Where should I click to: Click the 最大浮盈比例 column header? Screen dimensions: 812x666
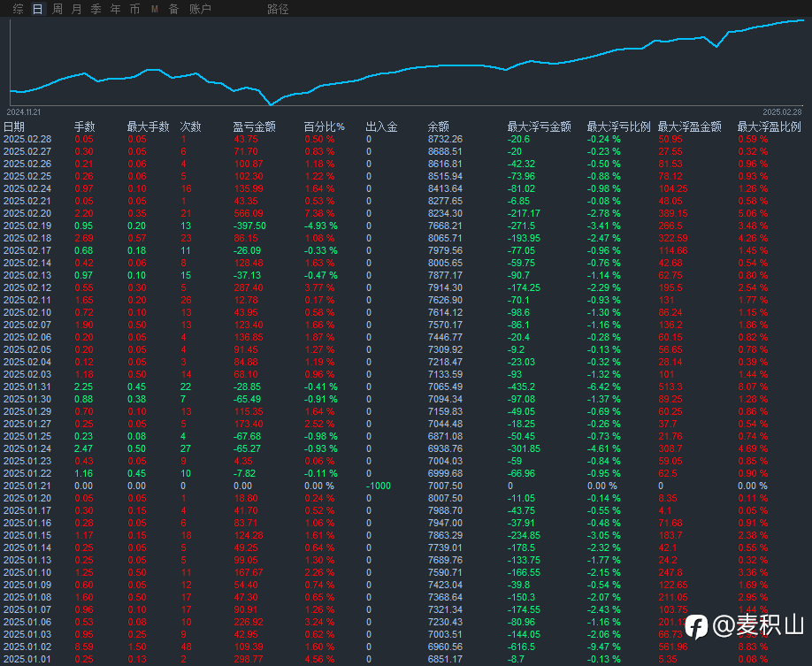tap(769, 126)
